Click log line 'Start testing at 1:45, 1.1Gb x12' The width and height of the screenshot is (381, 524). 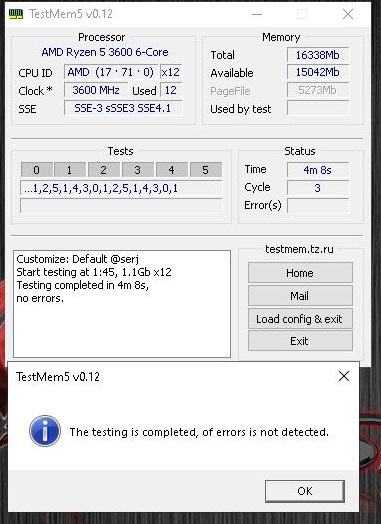[x=94, y=272]
